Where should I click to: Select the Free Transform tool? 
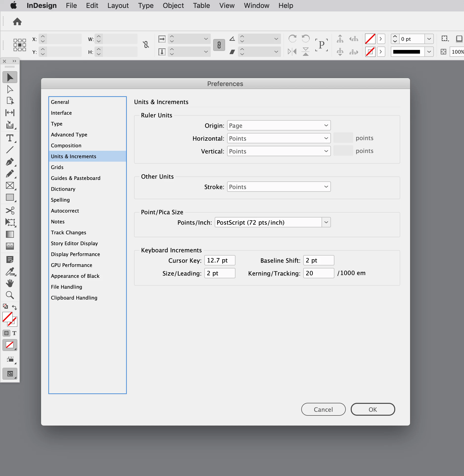[x=10, y=222]
